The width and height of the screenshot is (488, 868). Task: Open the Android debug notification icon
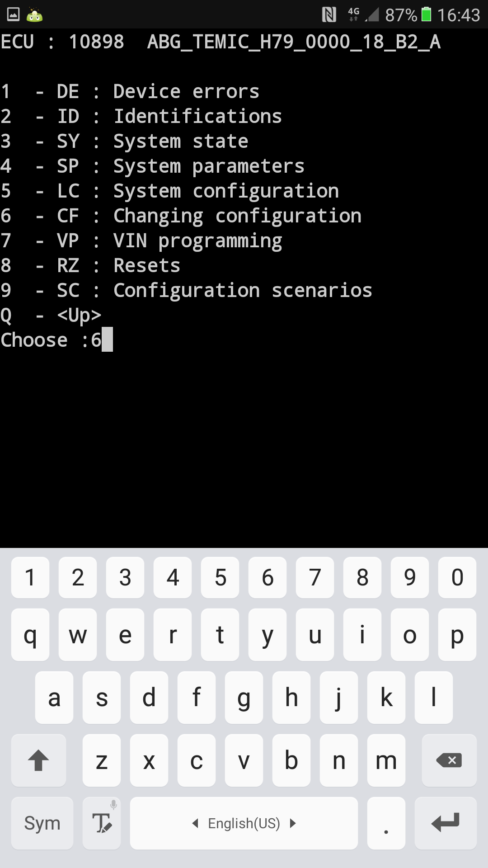pyautogui.click(x=35, y=15)
